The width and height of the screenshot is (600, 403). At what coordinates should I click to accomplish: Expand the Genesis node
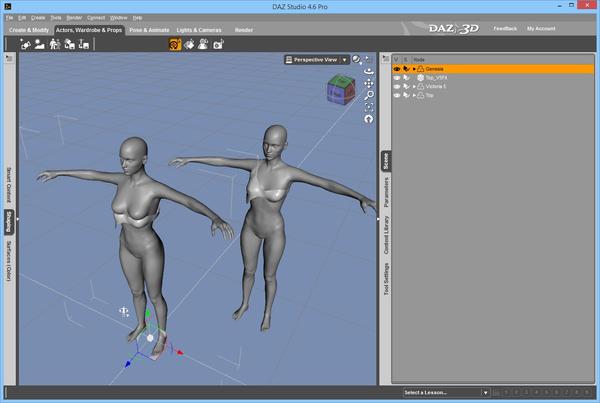pyautogui.click(x=414, y=69)
